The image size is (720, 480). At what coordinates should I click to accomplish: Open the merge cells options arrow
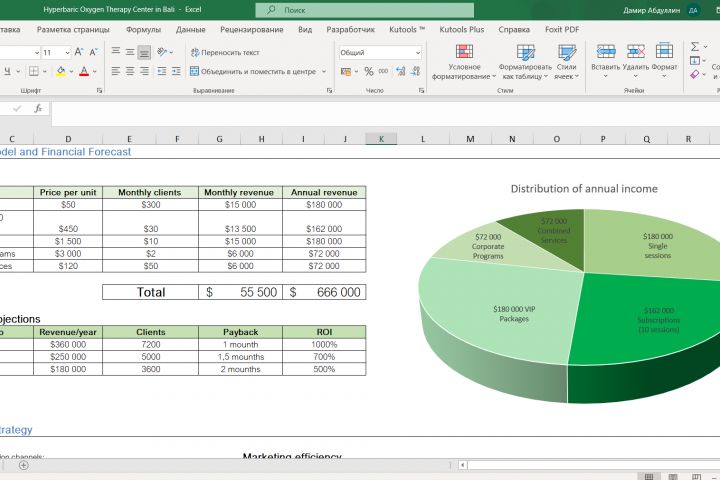[324, 72]
